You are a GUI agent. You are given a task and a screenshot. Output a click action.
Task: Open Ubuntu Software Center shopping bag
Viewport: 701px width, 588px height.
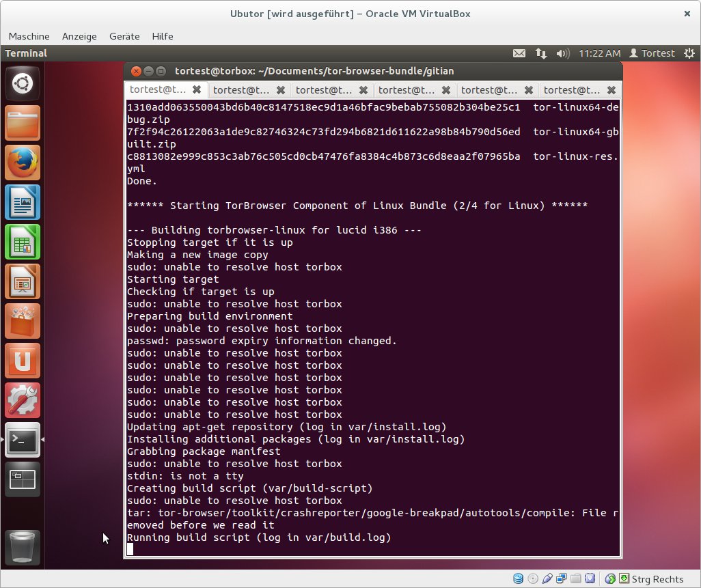(x=23, y=321)
